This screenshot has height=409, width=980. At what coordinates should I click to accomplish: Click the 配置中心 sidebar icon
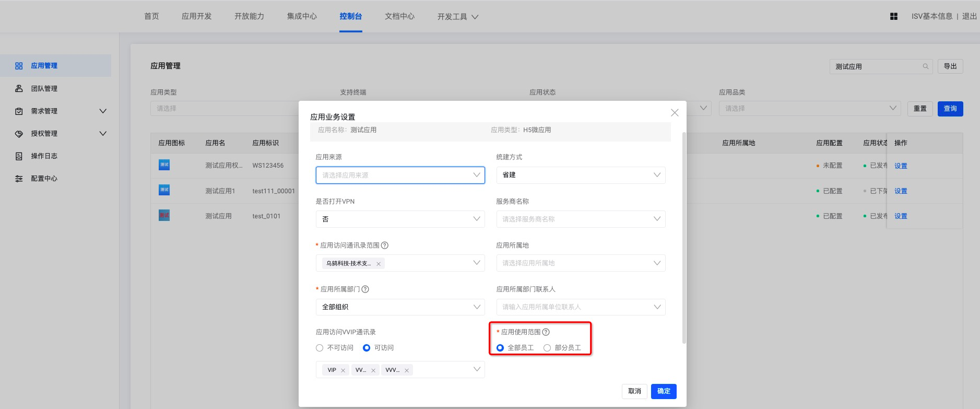click(x=19, y=179)
